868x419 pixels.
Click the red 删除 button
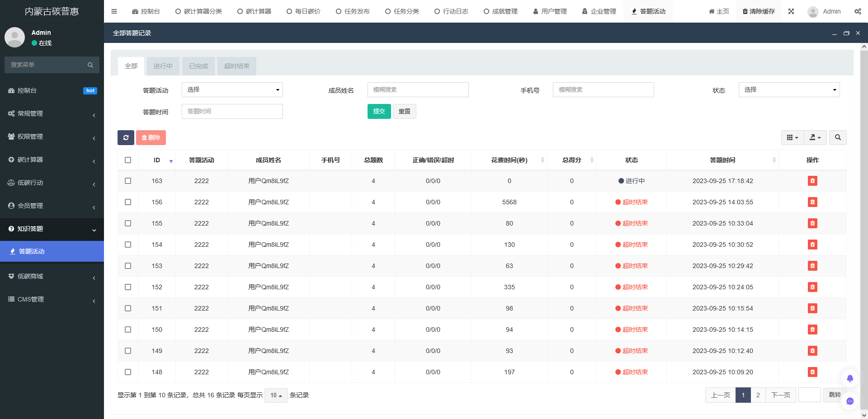pyautogui.click(x=151, y=137)
